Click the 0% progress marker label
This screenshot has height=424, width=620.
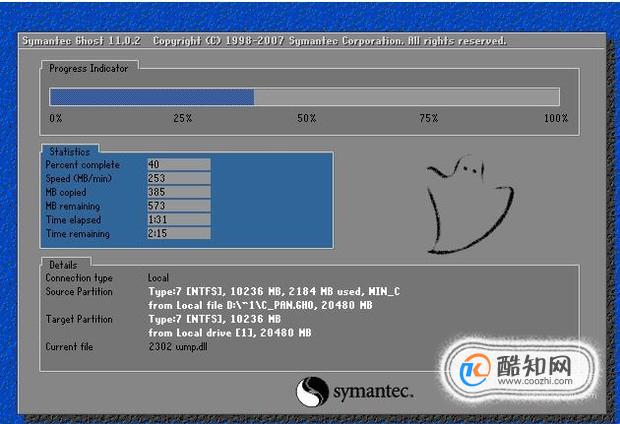[x=56, y=118]
